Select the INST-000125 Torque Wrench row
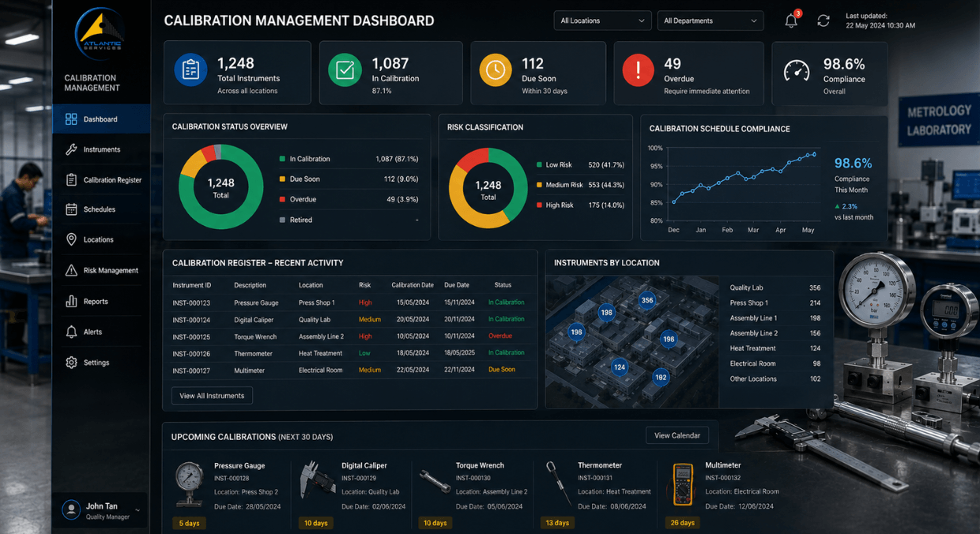Image resolution: width=980 pixels, height=534 pixels. pyautogui.click(x=349, y=337)
